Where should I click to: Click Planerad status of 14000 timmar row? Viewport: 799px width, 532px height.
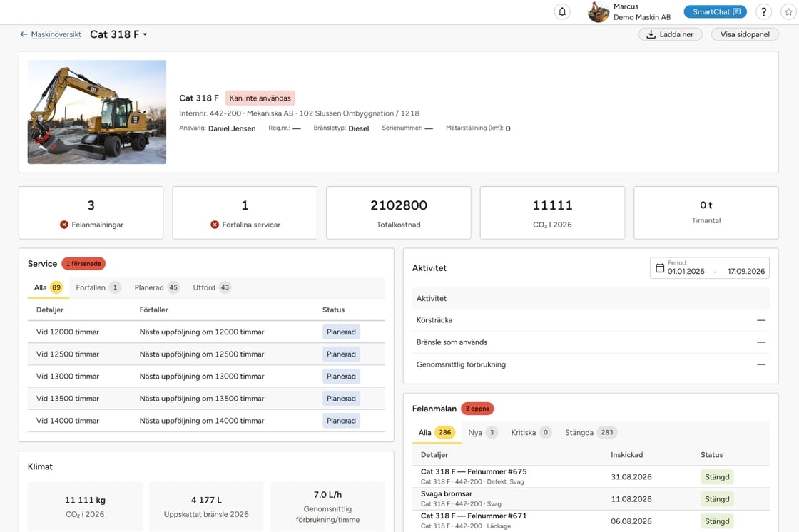342,421
